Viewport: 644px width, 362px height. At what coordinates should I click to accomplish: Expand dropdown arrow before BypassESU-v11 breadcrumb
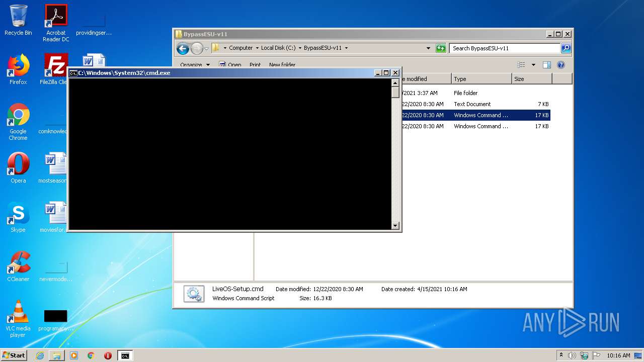click(300, 48)
